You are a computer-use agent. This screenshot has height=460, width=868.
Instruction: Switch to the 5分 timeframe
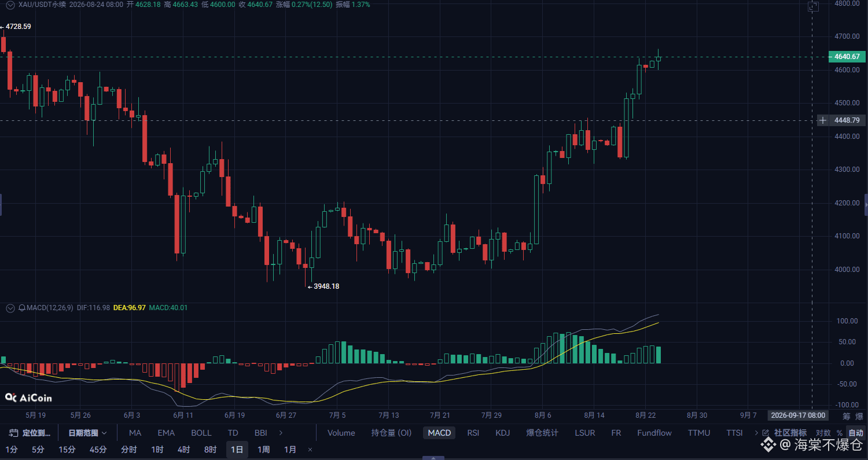coord(38,450)
